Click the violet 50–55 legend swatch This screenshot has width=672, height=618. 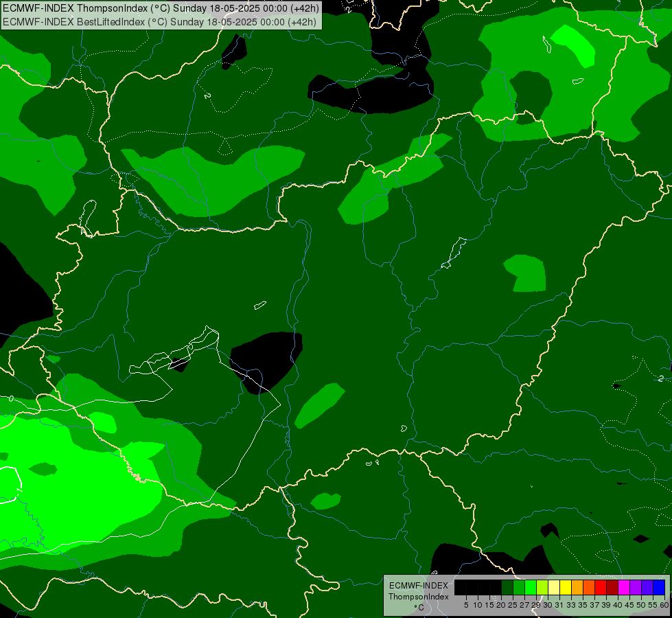point(647,587)
